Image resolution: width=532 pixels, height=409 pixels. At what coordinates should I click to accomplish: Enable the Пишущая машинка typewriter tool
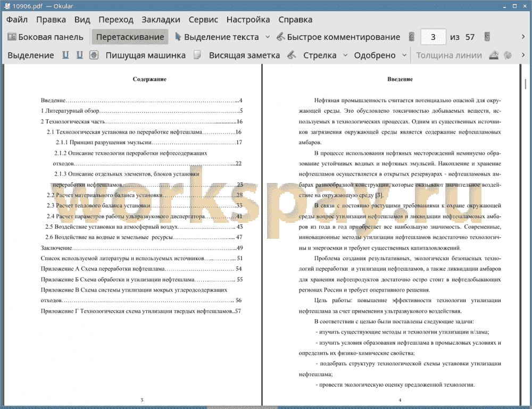pyautogui.click(x=146, y=55)
